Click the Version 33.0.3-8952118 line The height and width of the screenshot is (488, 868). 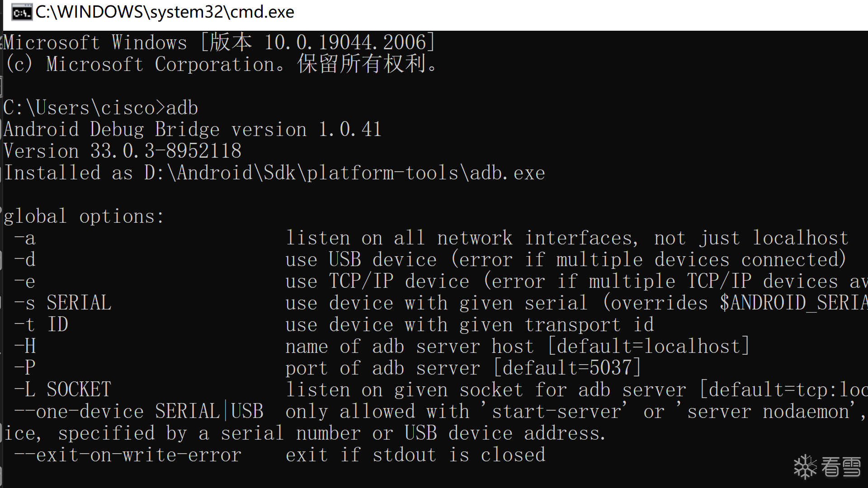(x=123, y=151)
